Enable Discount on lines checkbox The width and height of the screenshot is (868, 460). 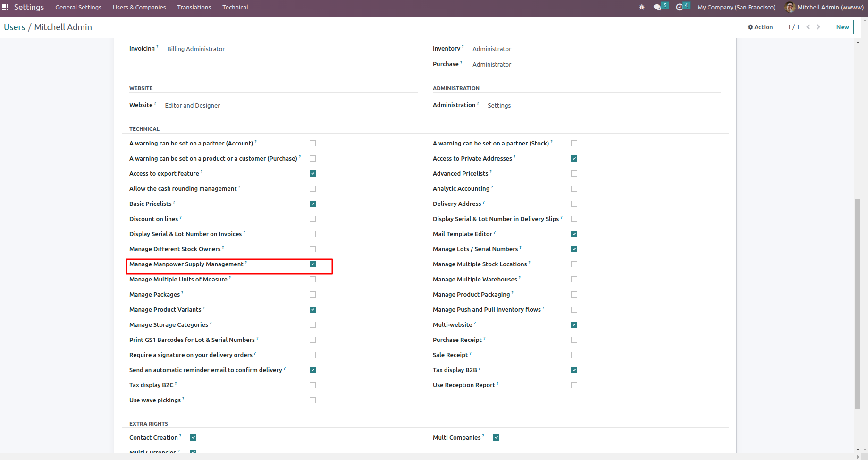312,219
